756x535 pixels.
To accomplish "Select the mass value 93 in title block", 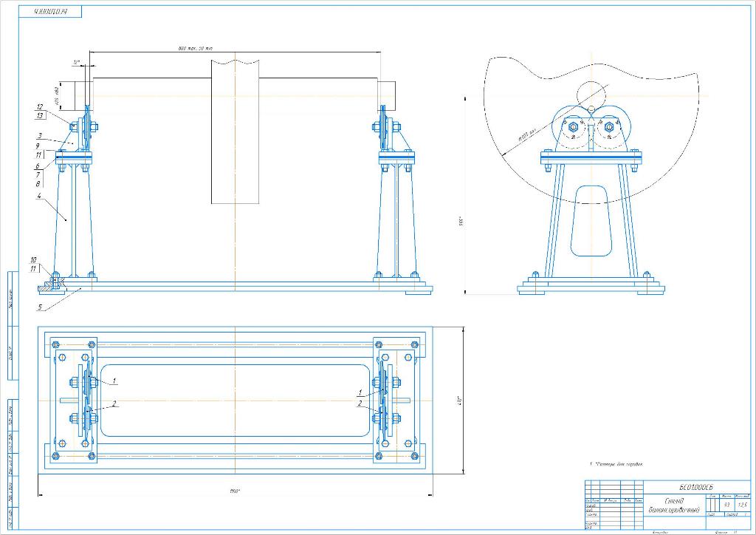I will 726,505.
